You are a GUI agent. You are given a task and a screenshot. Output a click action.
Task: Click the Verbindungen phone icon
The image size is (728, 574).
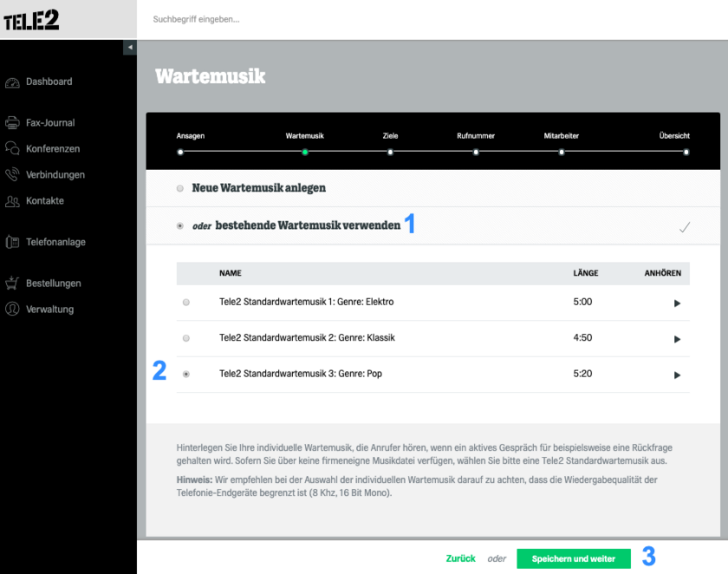pos(12,174)
